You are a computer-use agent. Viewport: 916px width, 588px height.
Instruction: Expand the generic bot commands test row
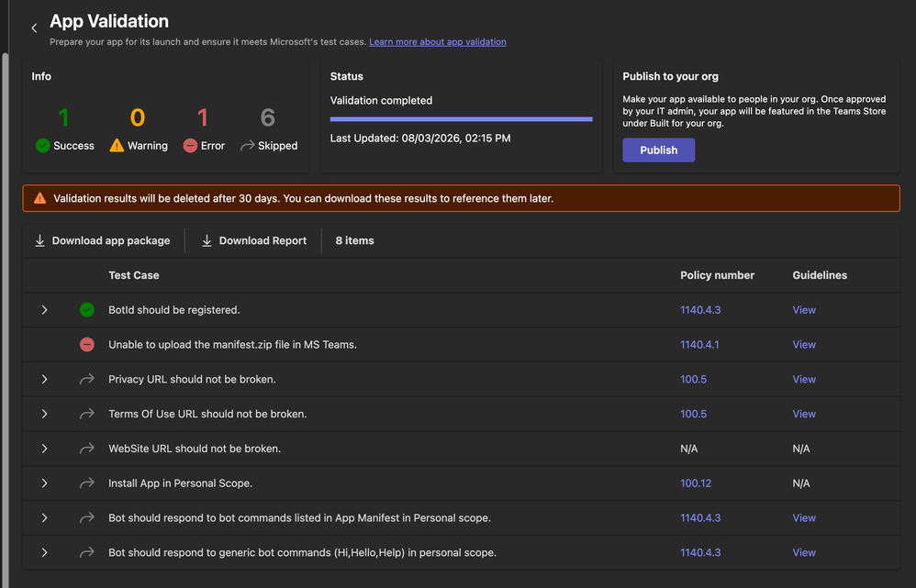coord(44,552)
